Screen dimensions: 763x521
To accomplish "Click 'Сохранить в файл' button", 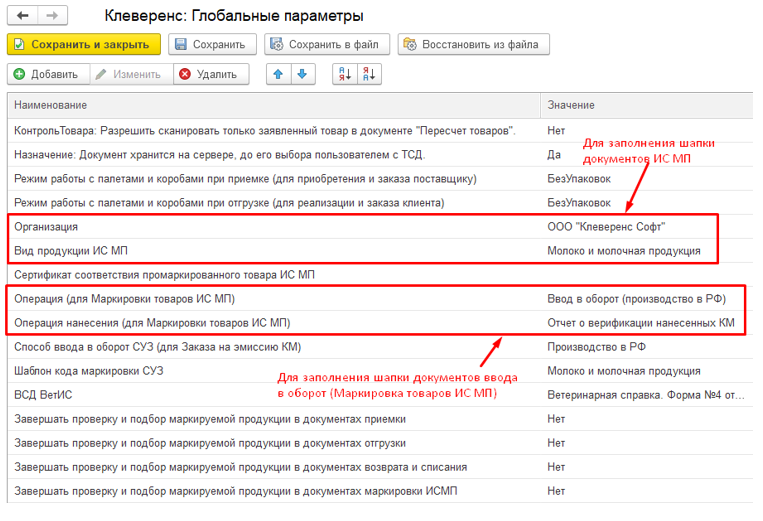I will [327, 44].
